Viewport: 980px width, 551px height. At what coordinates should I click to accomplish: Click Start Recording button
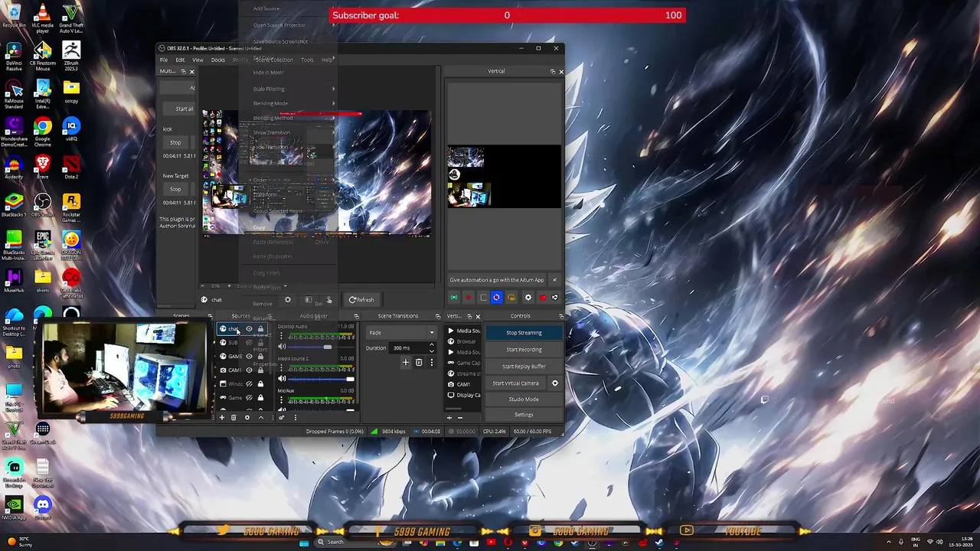pos(524,350)
